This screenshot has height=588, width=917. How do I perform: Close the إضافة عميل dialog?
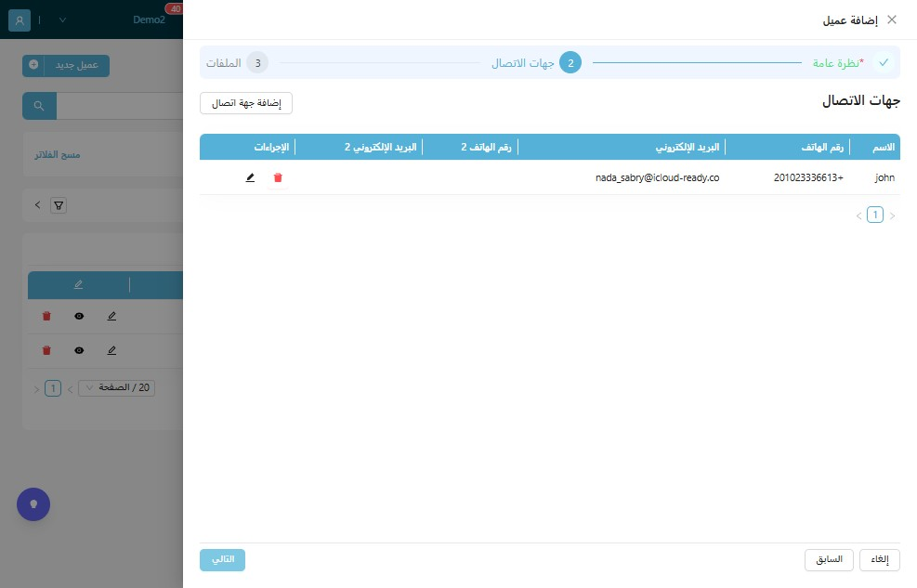pos(892,20)
